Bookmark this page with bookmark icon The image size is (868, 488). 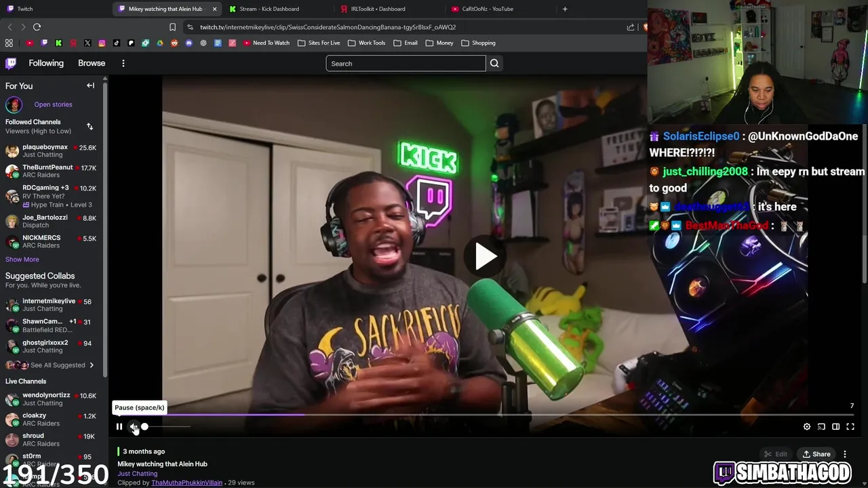(x=172, y=27)
